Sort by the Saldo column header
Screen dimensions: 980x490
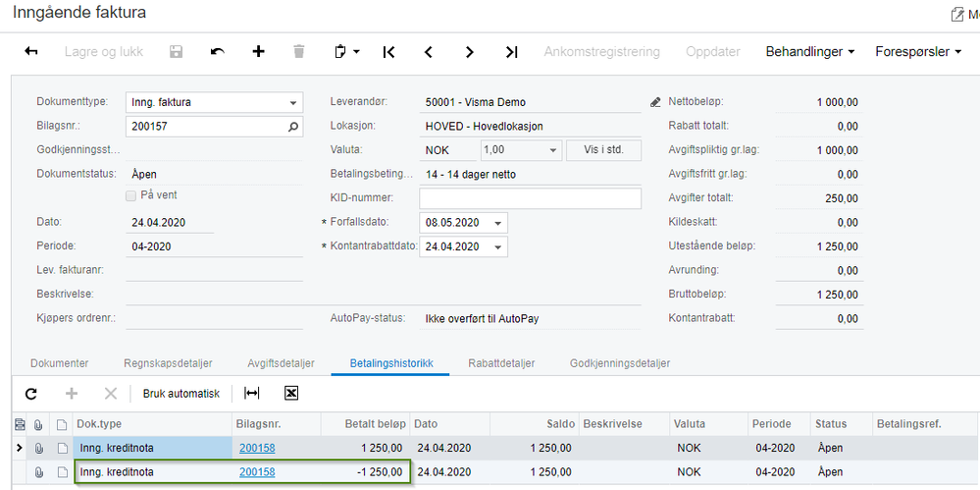(x=535, y=424)
